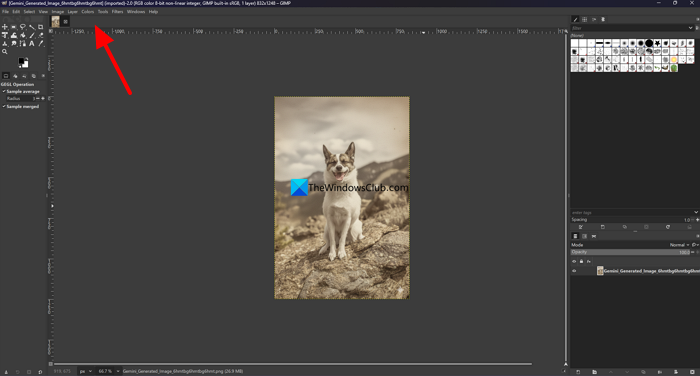This screenshot has height=376, width=700.
Task: Delete the selected layer
Action: pyautogui.click(x=692, y=372)
